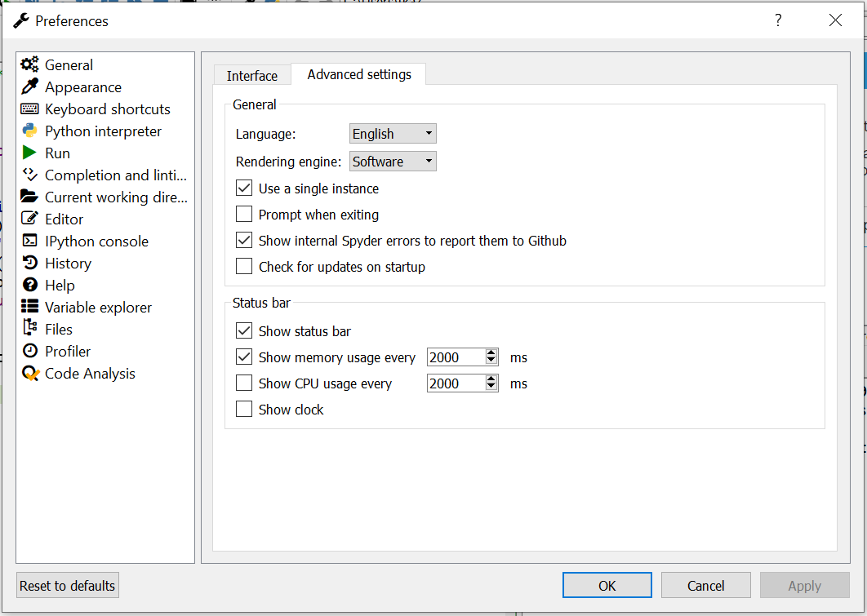Open the Language dropdown
Image resolution: width=867 pixels, height=616 pixels.
(x=393, y=134)
